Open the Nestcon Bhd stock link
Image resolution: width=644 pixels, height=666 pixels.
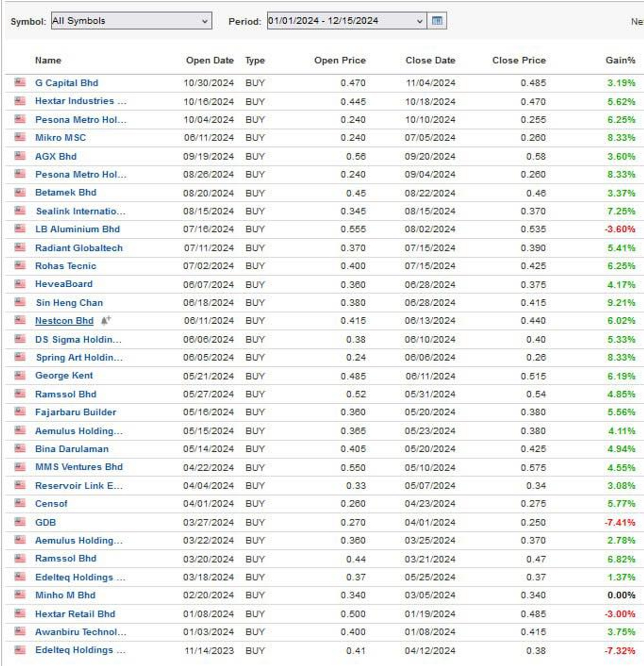64,321
